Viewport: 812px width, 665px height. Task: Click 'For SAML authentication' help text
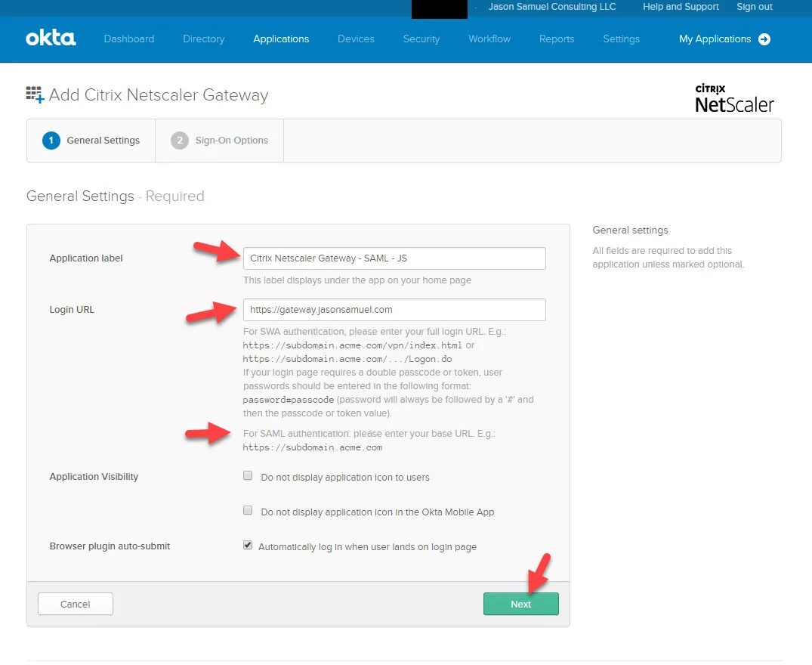[x=369, y=434]
